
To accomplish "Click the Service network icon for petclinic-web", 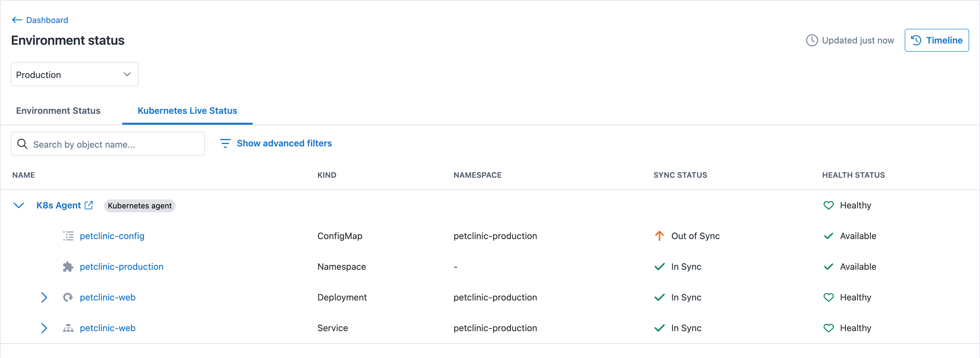I will [68, 328].
